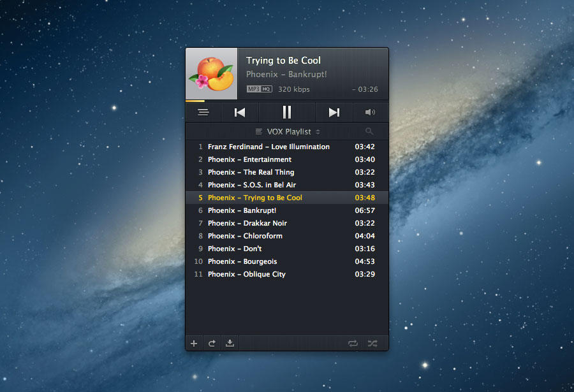Click the Trying to Be Cool title header
Screen dimensions: 574x392
pos(283,61)
